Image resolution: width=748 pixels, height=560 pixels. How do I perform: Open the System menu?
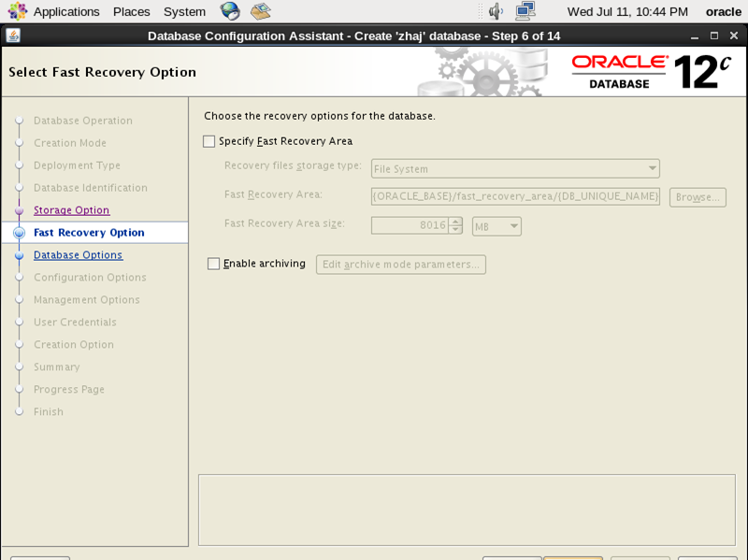pyautogui.click(x=184, y=11)
